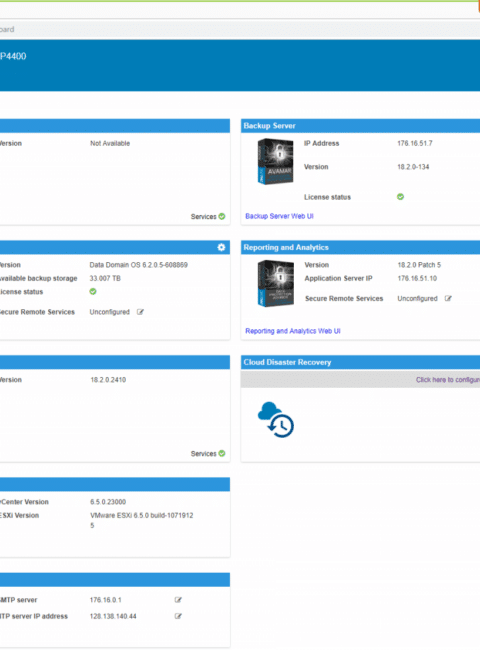480x650 pixels.
Task: Click the Data Protection Advisor product image
Action: click(x=276, y=284)
